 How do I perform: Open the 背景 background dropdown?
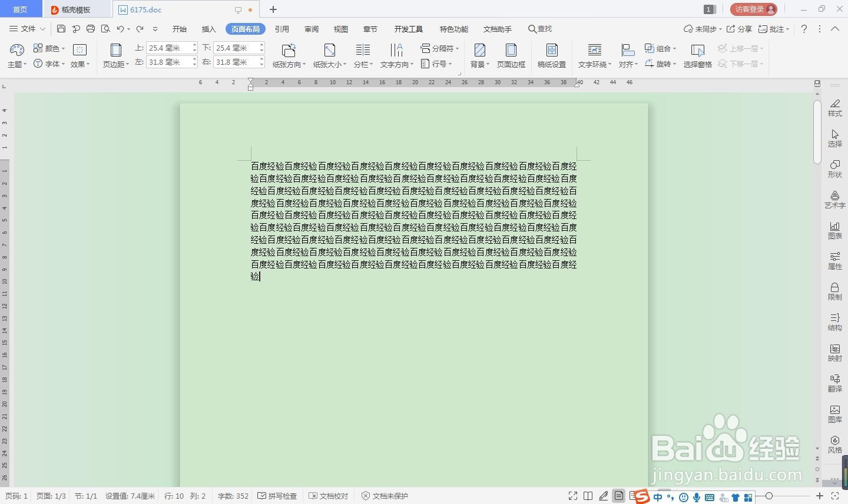tap(480, 56)
